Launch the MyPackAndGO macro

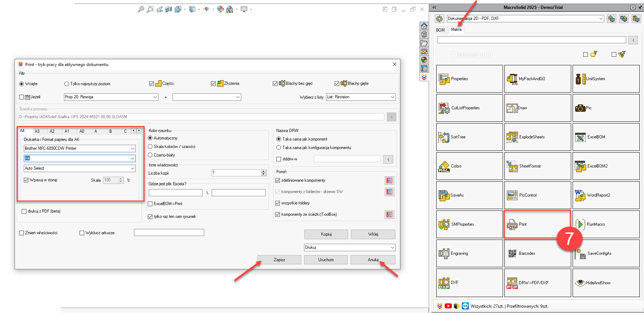coord(537,79)
